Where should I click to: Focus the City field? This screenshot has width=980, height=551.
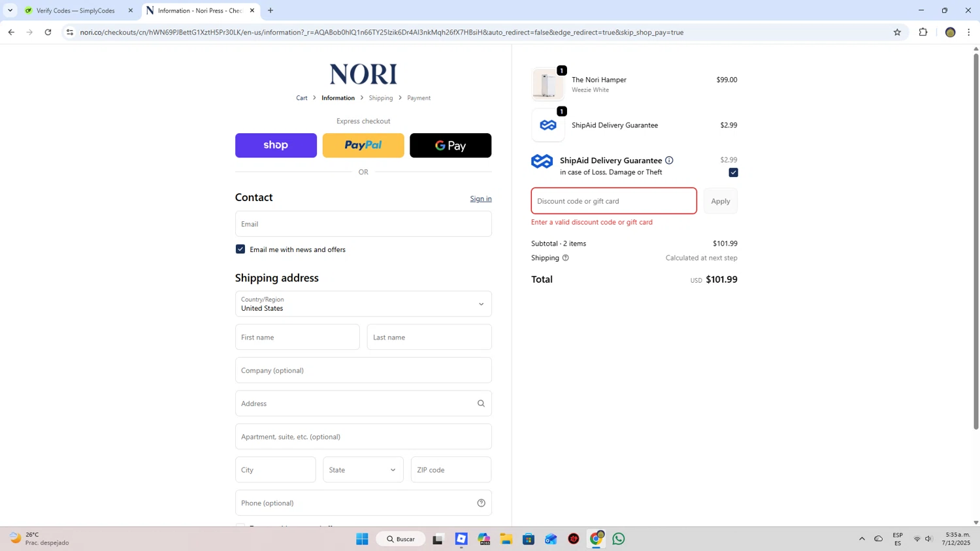click(276, 470)
